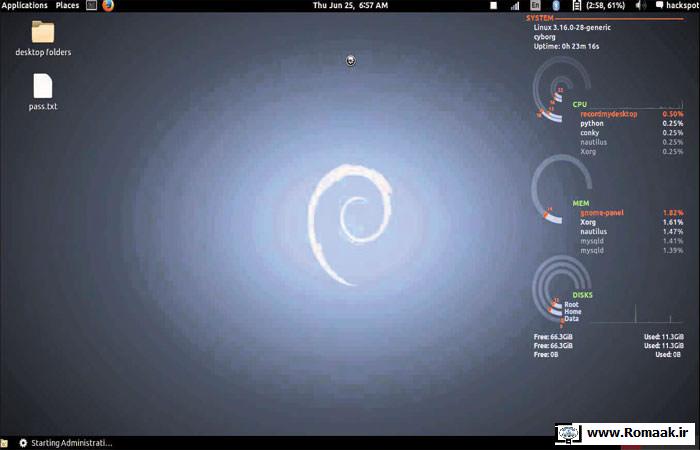Viewport: 700px width, 450px height.
Task: Launch the terminal from the top panel
Action: coord(92,5)
